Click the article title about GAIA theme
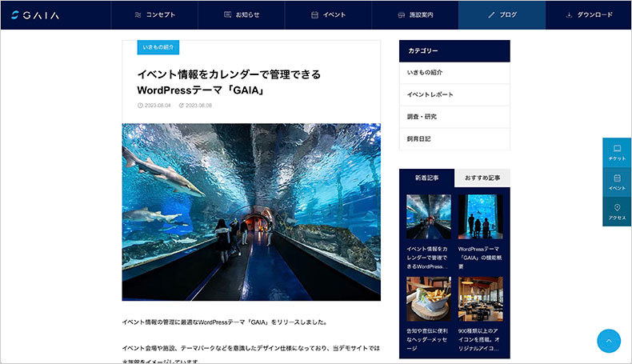This screenshot has width=632, height=364. 229,82
